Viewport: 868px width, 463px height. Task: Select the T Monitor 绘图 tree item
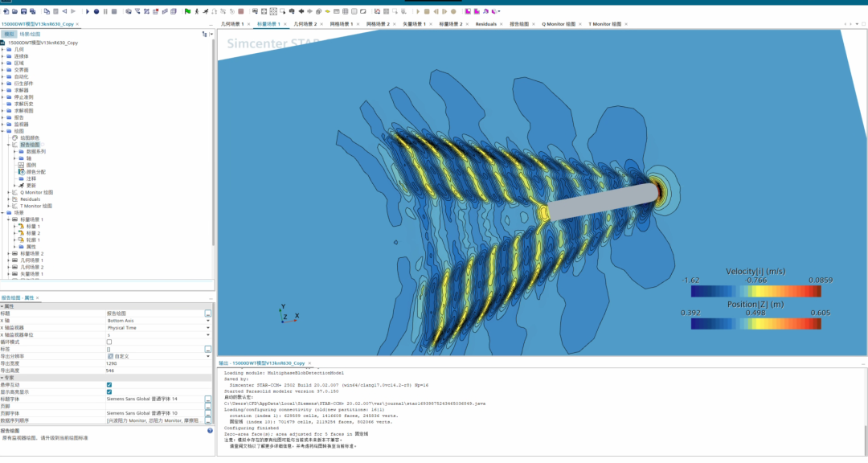point(36,206)
